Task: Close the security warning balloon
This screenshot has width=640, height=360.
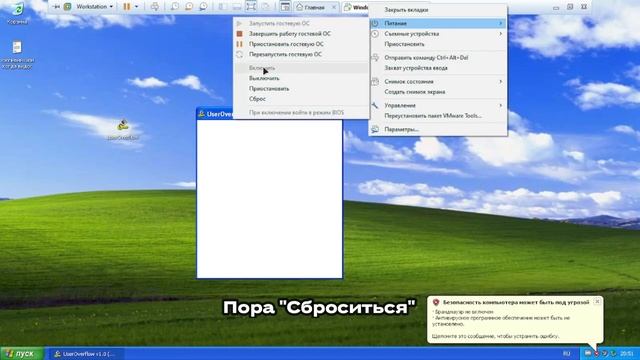Action: [x=597, y=301]
